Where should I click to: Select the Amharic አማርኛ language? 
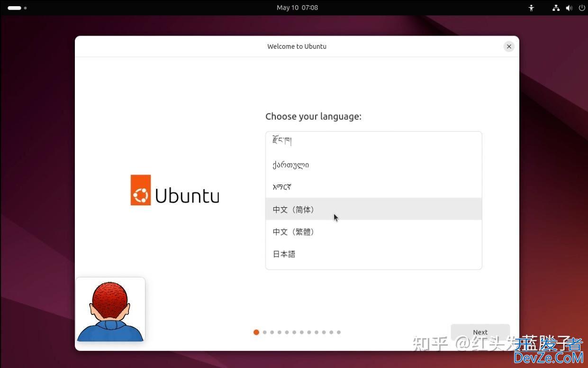point(374,187)
